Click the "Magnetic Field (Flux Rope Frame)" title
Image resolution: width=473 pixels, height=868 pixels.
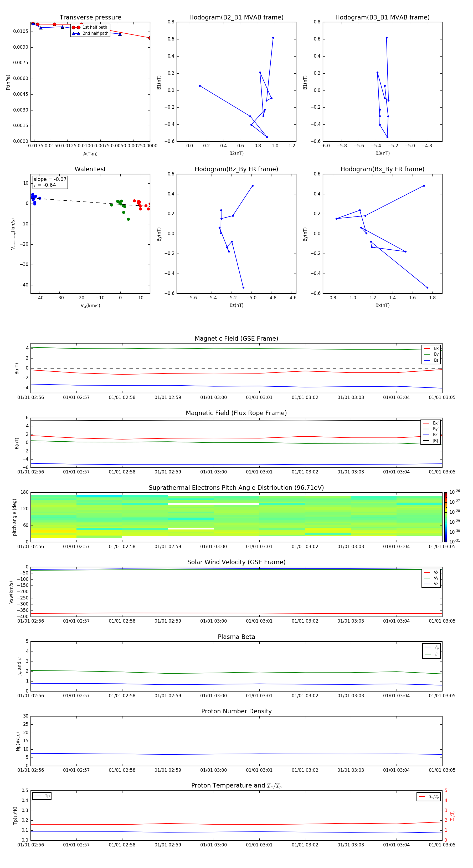pos(236,413)
